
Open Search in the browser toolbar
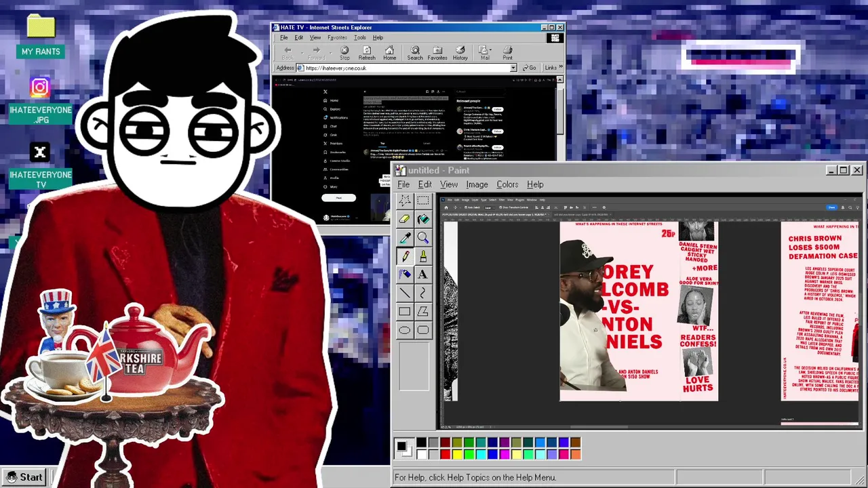coord(415,53)
